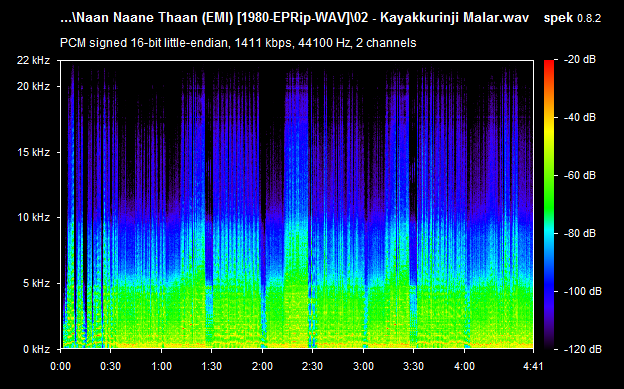Click the -100 dB legend label

[x=583, y=291]
